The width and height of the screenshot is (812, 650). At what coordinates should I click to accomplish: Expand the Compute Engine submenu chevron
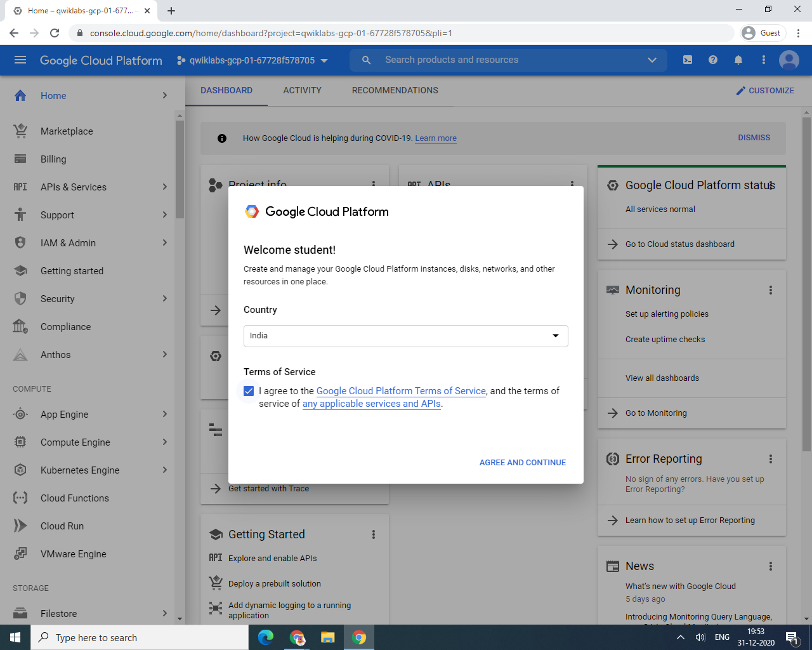click(165, 442)
